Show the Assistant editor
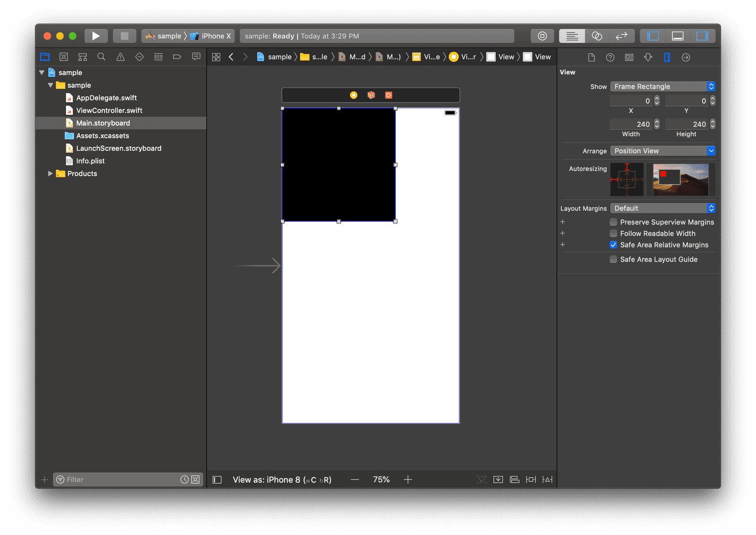The width and height of the screenshot is (756, 535). tap(597, 36)
